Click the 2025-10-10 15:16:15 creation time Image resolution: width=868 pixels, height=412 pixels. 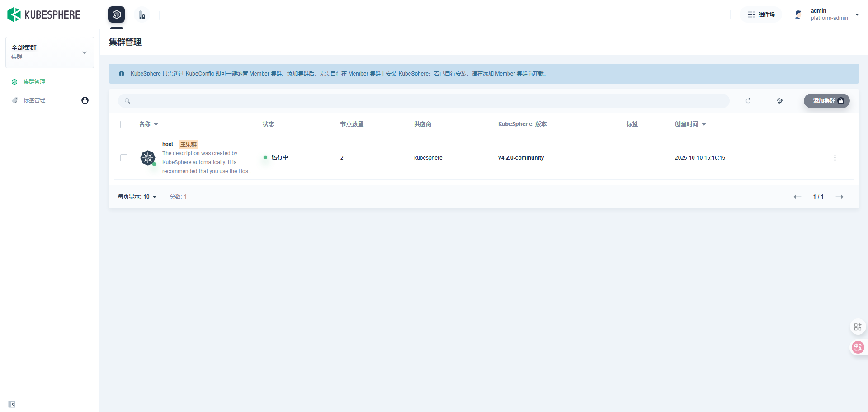click(x=700, y=158)
